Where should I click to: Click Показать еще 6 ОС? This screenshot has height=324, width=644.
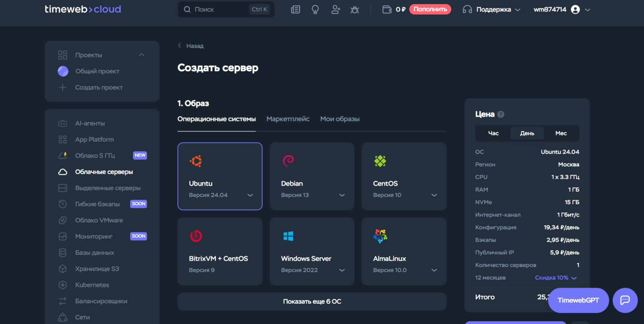coord(312,301)
